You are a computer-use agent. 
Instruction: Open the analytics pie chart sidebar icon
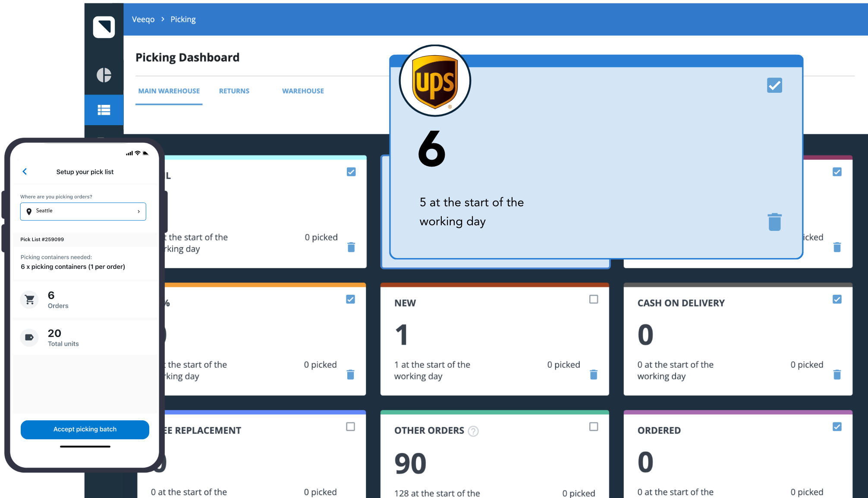(104, 75)
